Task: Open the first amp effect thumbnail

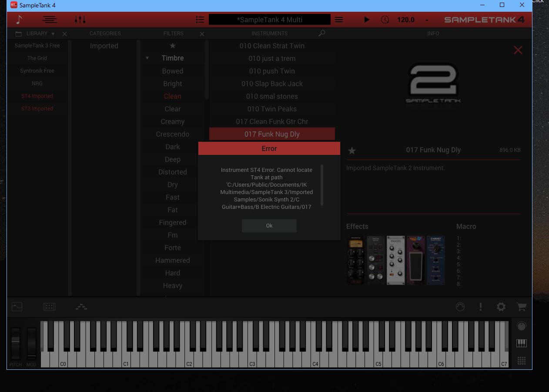Action: (355, 260)
